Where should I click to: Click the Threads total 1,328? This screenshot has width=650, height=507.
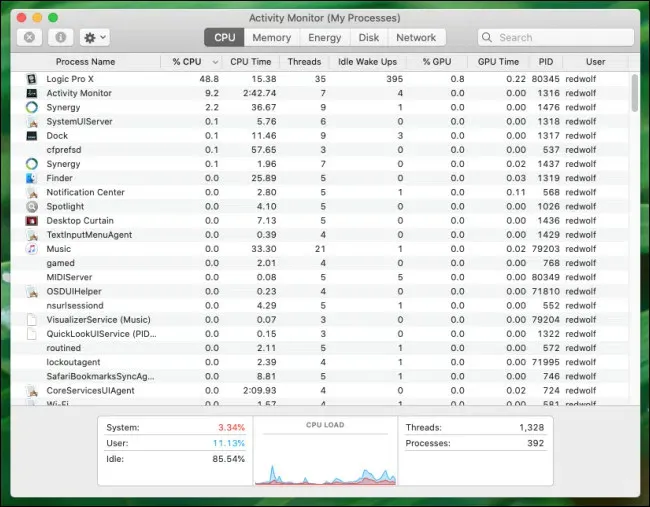click(x=531, y=427)
